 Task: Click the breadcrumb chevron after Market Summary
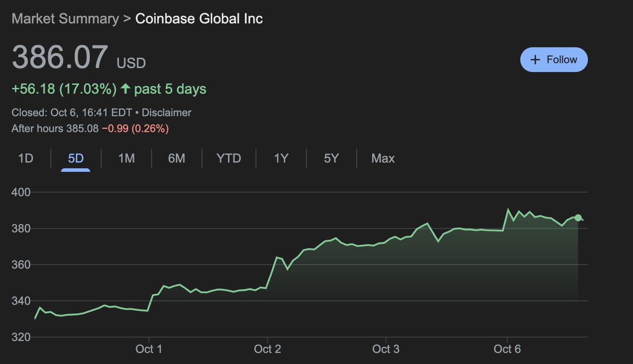tap(127, 19)
